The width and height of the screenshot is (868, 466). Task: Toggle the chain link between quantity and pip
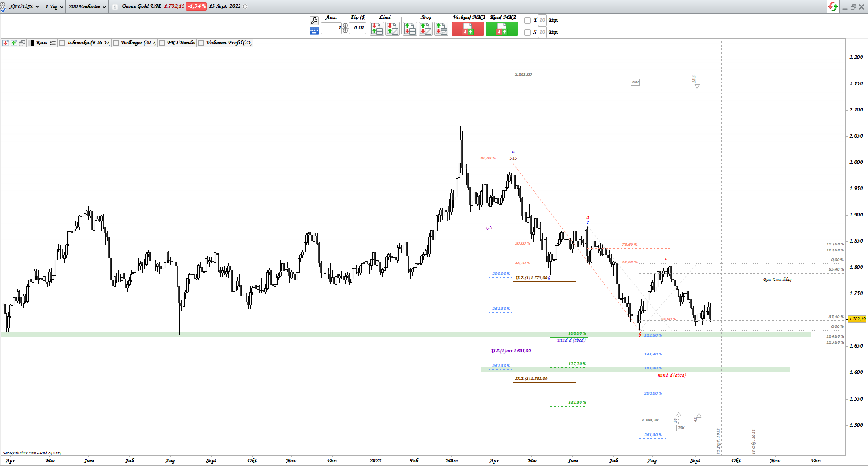[x=345, y=28]
